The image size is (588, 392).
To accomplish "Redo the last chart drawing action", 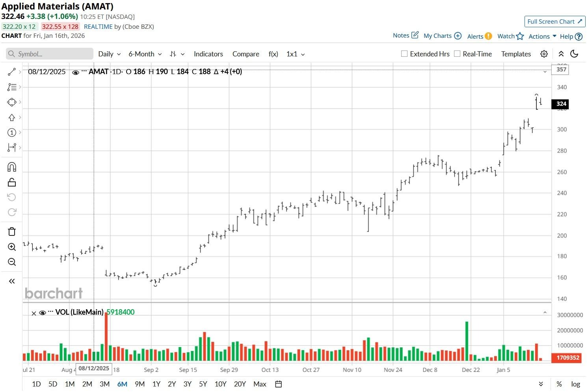I will [12, 212].
